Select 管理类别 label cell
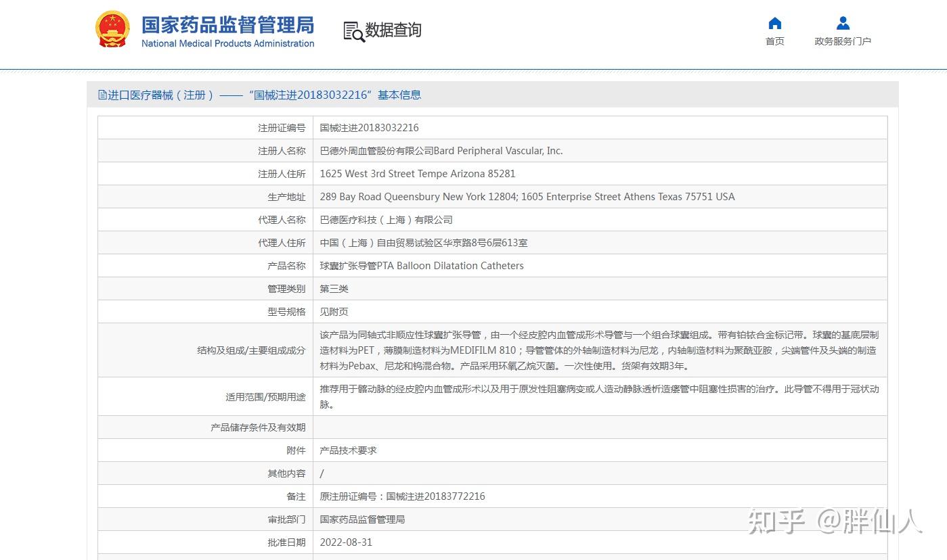This screenshot has height=560, width=947. click(x=205, y=289)
